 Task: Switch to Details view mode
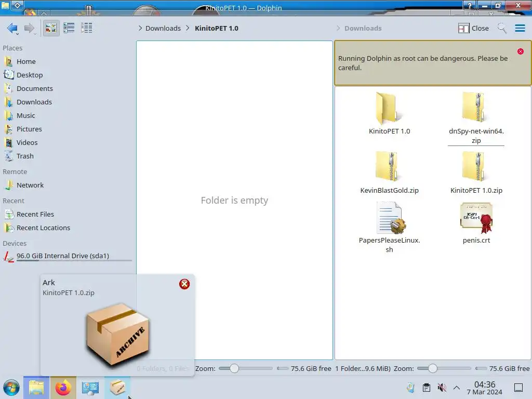[x=87, y=28]
